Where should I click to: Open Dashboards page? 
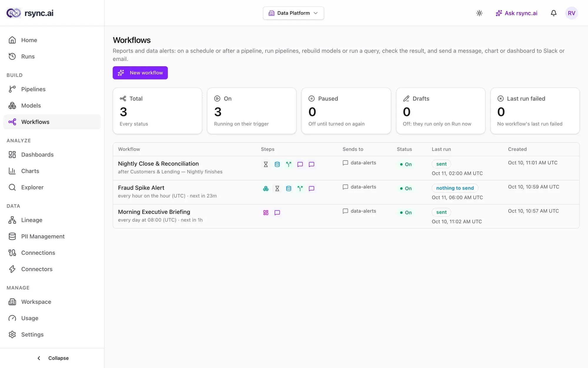coord(52,155)
